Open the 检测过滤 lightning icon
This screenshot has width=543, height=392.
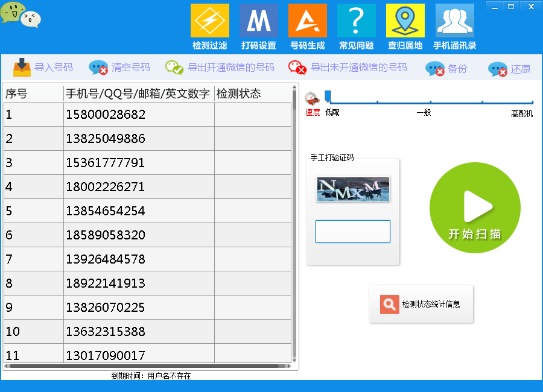click(210, 22)
